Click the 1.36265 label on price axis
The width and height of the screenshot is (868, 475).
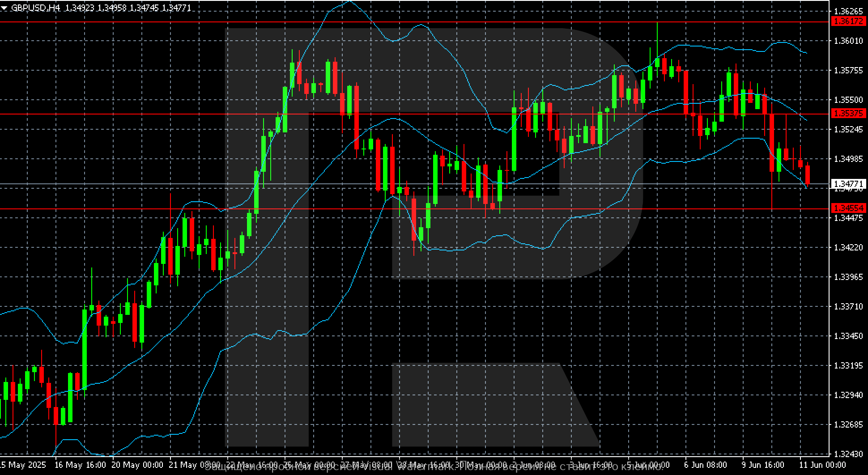(848, 11)
